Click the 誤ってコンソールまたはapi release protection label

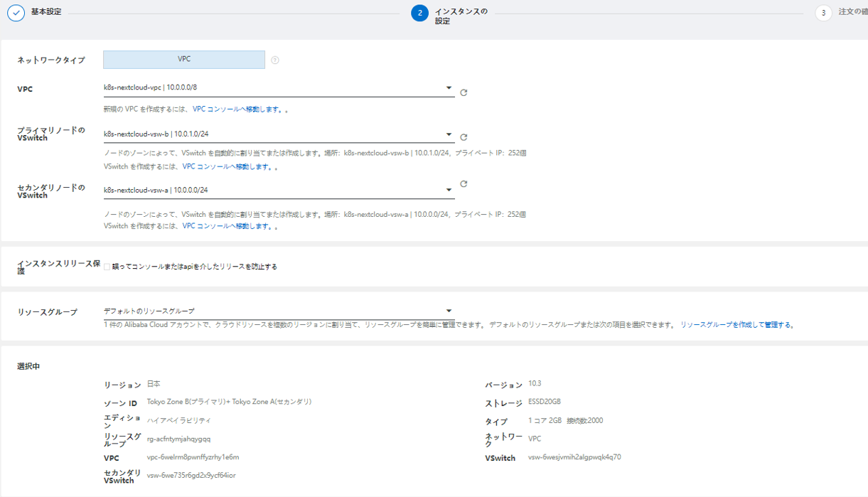(x=194, y=267)
